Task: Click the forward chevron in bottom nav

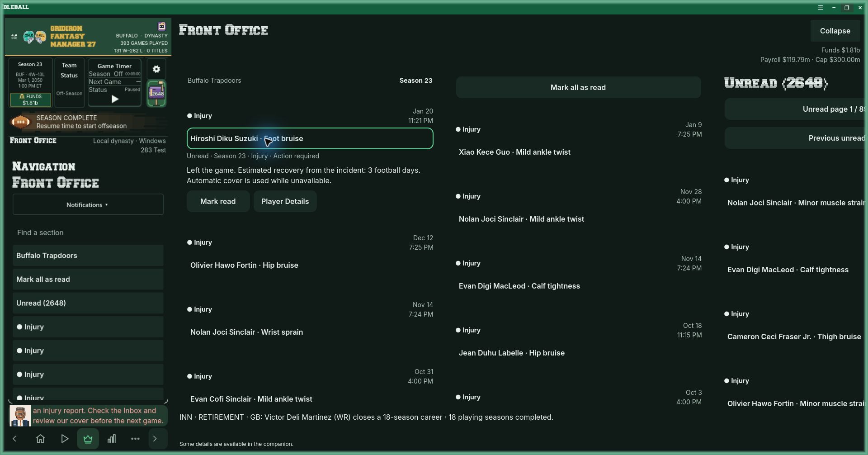Action: [155, 439]
